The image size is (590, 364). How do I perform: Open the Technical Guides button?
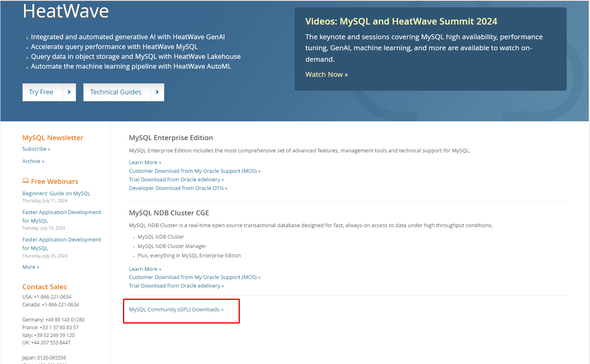click(124, 92)
